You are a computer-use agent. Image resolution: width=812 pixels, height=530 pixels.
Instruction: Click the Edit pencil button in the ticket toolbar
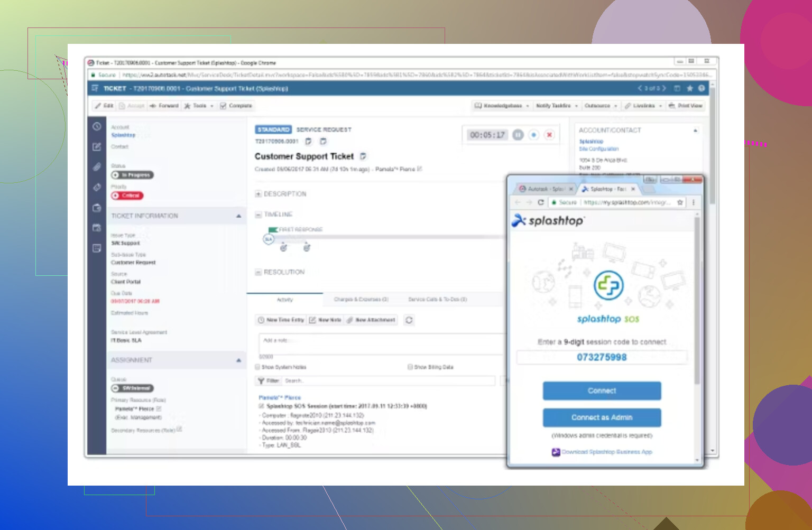(x=104, y=106)
